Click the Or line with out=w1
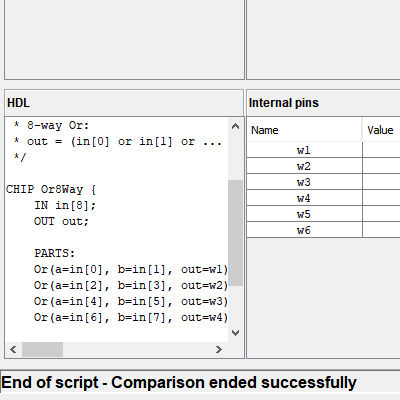The image size is (400, 400). pyautogui.click(x=131, y=269)
